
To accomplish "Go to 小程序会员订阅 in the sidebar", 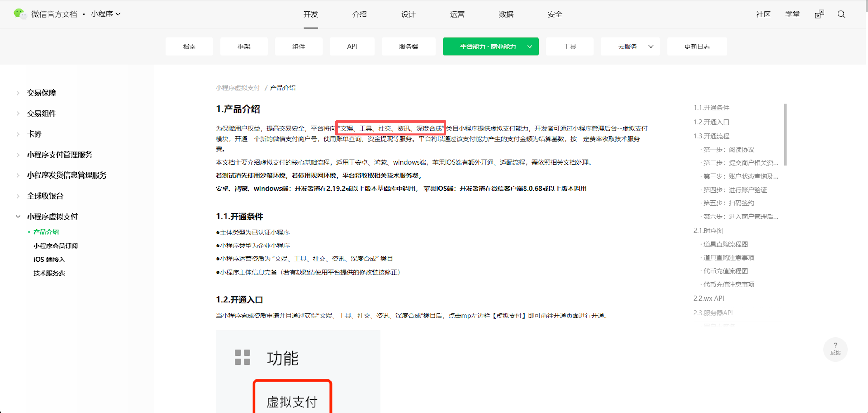I will [x=55, y=246].
